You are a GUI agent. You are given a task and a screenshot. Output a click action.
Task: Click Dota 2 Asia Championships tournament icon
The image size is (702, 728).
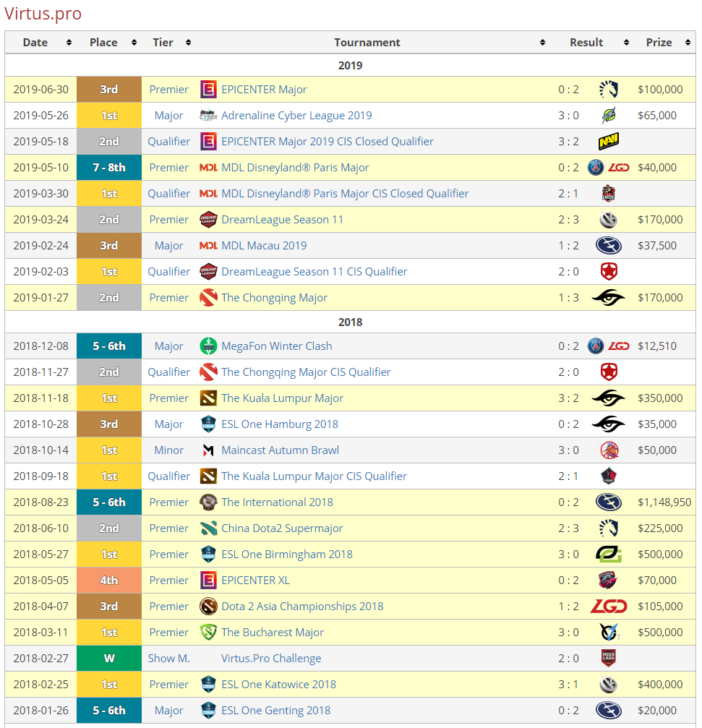pyautogui.click(x=208, y=607)
